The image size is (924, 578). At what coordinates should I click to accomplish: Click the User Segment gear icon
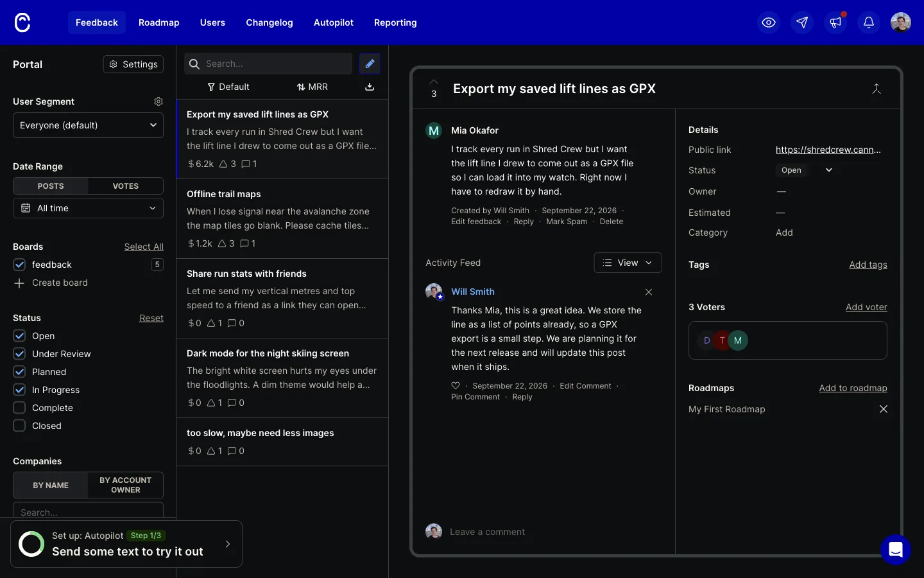coord(158,101)
